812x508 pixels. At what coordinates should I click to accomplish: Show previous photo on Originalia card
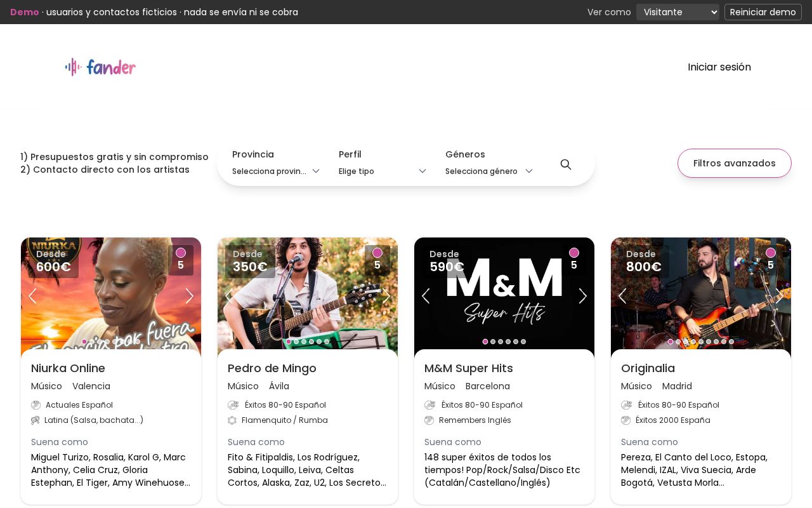[622, 296]
